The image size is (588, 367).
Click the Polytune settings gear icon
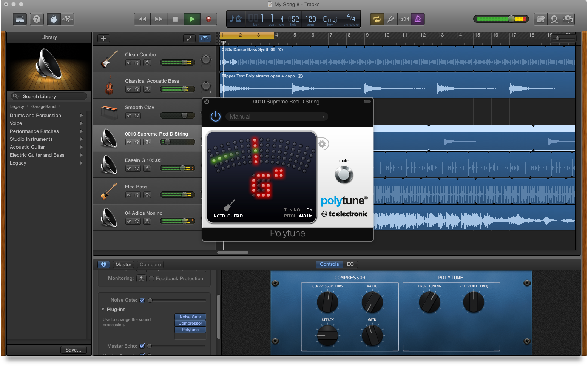click(322, 144)
